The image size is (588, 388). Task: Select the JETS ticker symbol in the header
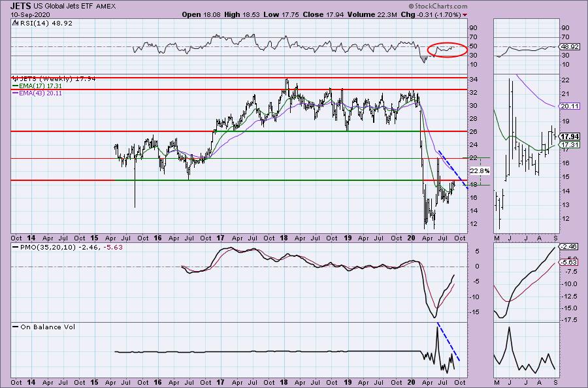click(x=21, y=6)
